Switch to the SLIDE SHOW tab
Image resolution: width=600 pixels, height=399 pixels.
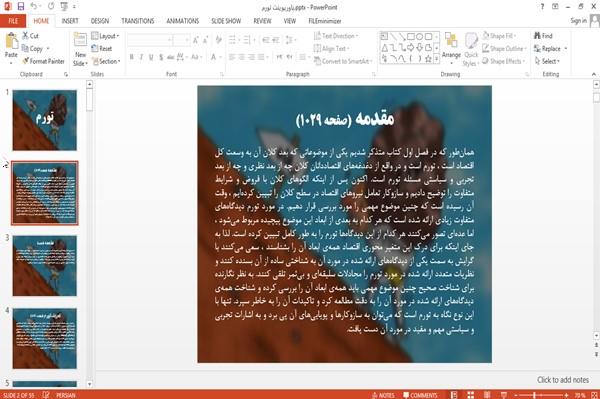click(226, 21)
